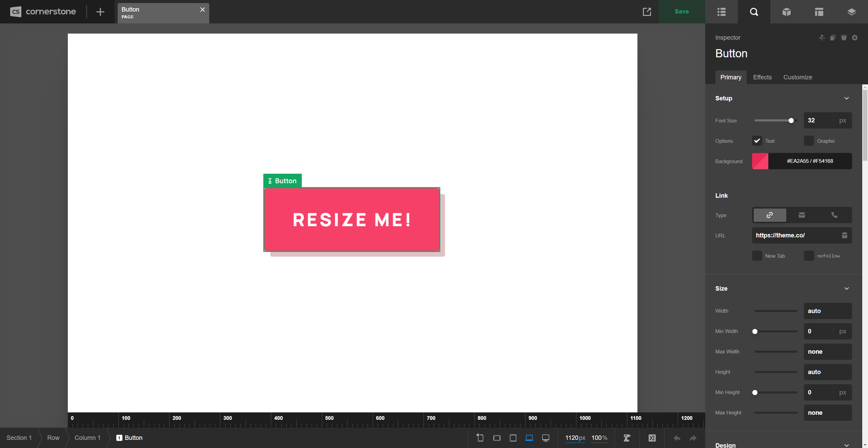Image resolution: width=868 pixels, height=448 pixels.
Task: Collapse the Size section chevron
Action: [846, 289]
